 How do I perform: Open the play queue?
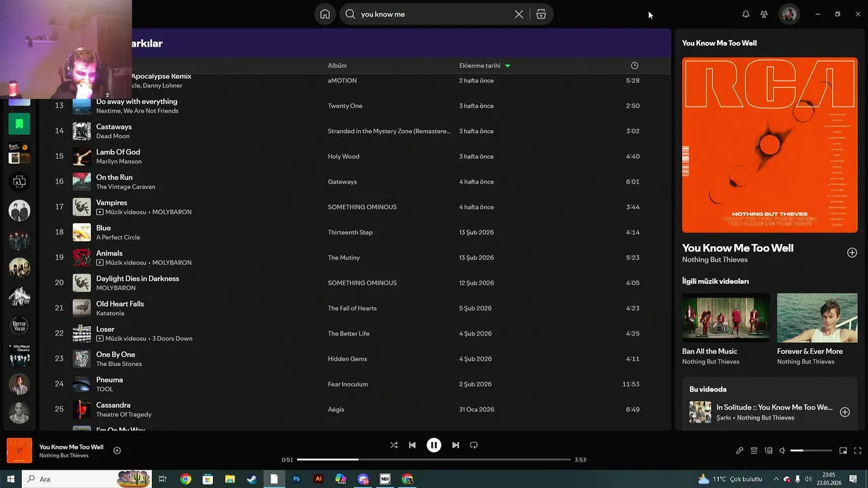pos(754,451)
